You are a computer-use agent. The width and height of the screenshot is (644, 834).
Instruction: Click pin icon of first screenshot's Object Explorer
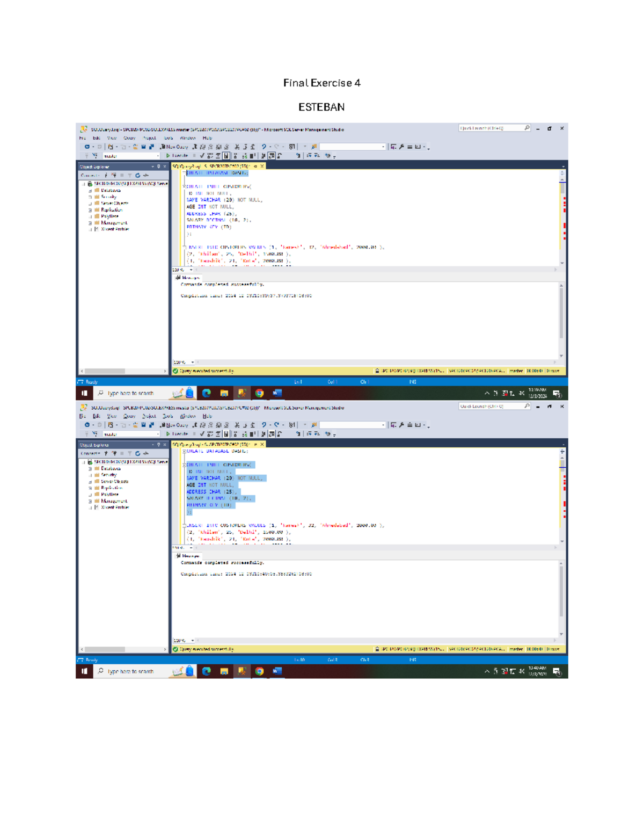(159, 166)
